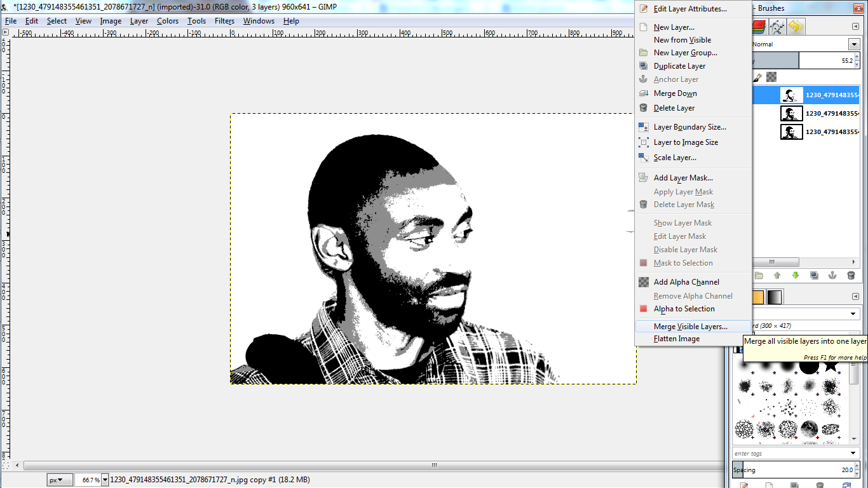The width and height of the screenshot is (868, 488).
Task: Open Layer Boundary Size dialog
Action: point(690,127)
